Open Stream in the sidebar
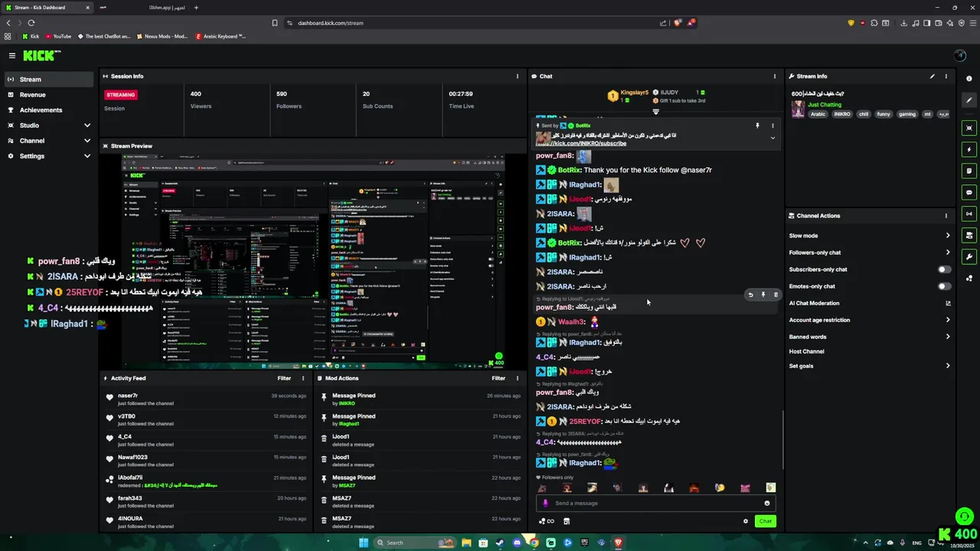The height and width of the screenshot is (551, 980). click(47, 80)
